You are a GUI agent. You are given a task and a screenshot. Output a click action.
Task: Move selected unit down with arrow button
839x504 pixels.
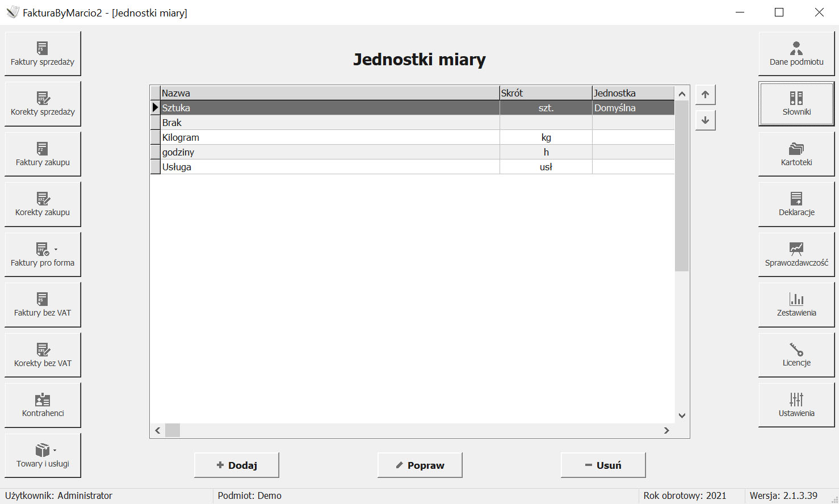tap(705, 120)
